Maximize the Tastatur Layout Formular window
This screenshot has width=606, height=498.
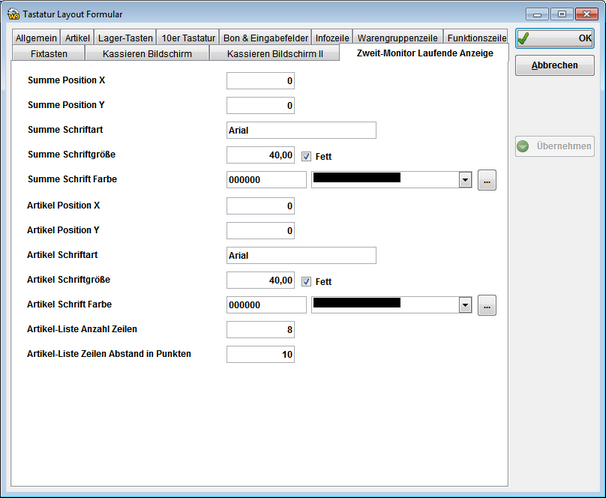[562, 14]
